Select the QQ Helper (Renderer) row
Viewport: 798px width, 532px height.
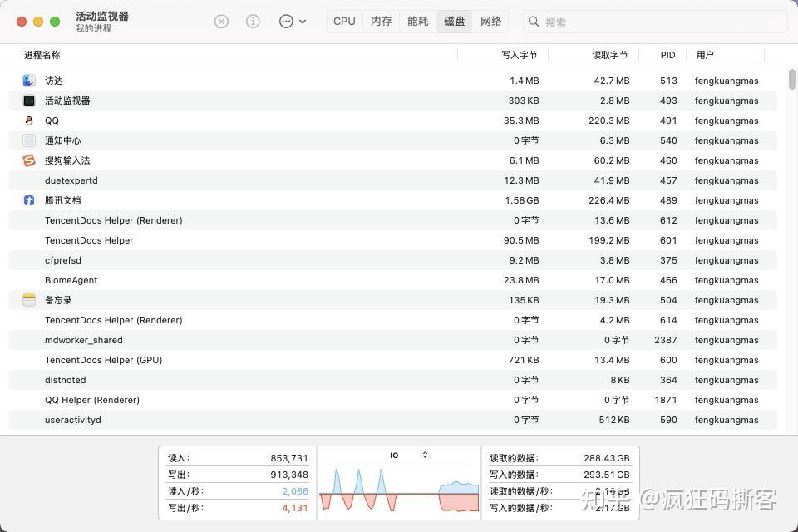392,400
